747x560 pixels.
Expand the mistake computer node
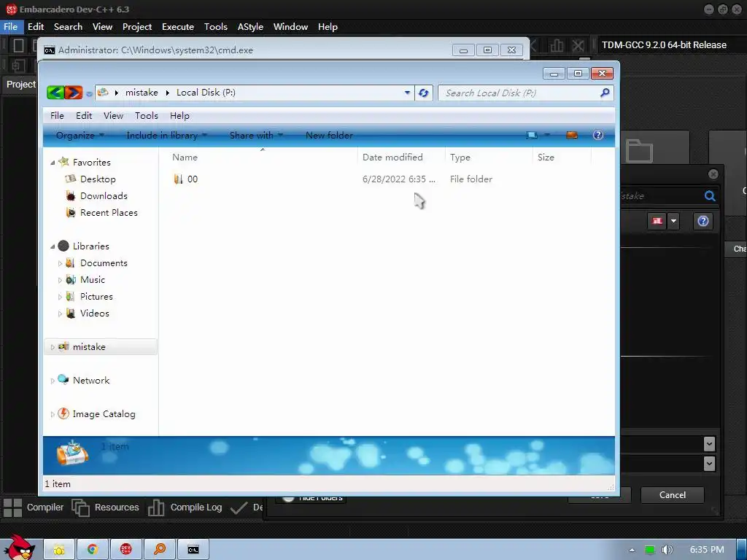click(53, 347)
